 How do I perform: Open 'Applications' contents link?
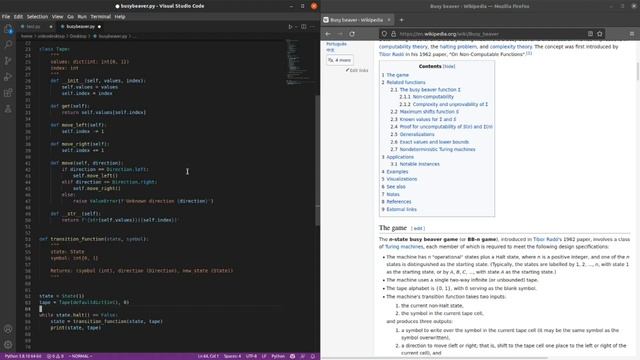(x=400, y=157)
